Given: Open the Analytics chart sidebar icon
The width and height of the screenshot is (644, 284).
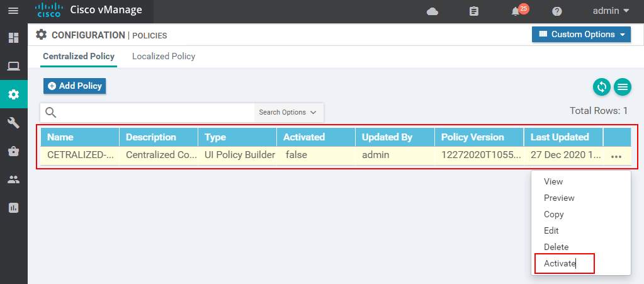Looking at the screenshot, I should (13, 207).
